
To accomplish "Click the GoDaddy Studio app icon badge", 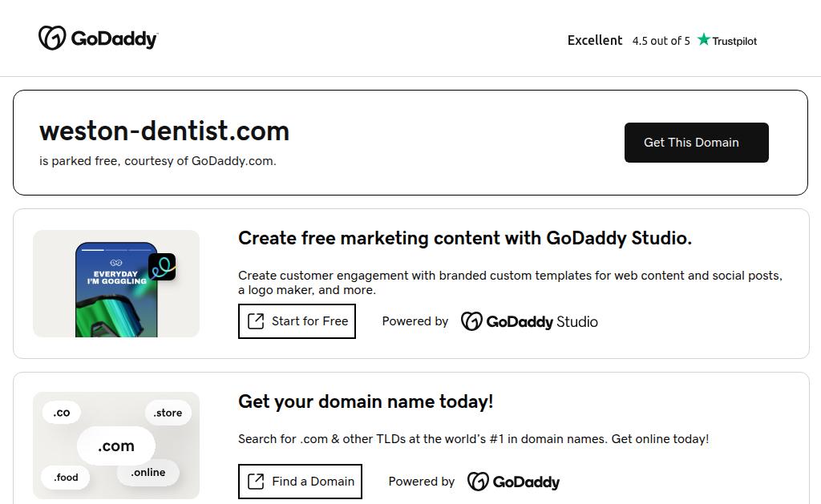I will pyautogui.click(x=162, y=267).
